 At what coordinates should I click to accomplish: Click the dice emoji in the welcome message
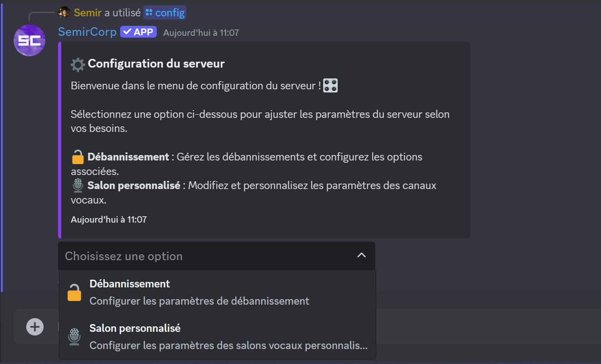(330, 85)
